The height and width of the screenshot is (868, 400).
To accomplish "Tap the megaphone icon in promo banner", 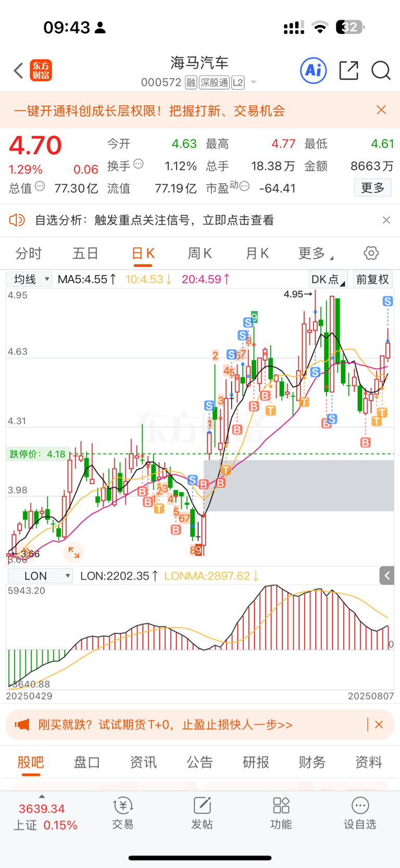I will click(x=22, y=725).
